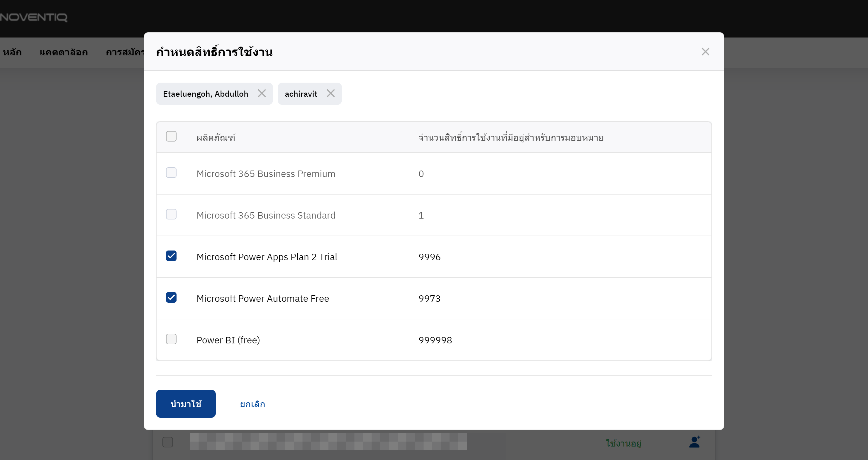
Task: Uncheck Microsoft Power Automate Free
Action: pos(171,297)
